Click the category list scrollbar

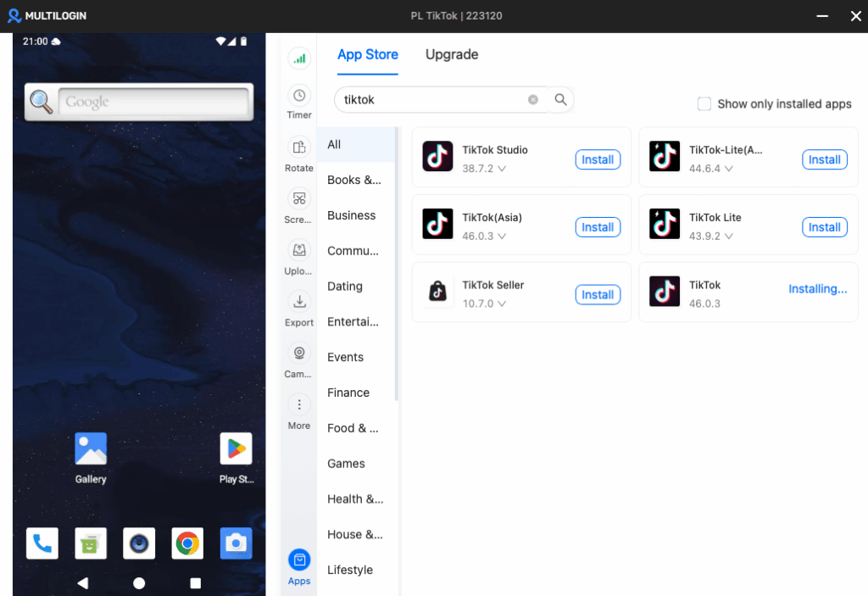[x=397, y=264]
